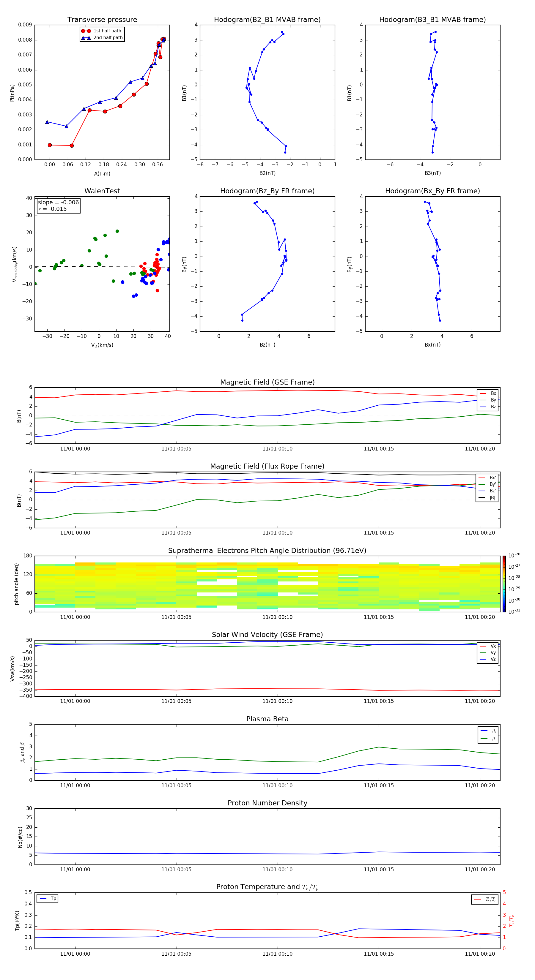
Task: Click the 'B2(nT)' x-axis label
Action: pos(267,173)
